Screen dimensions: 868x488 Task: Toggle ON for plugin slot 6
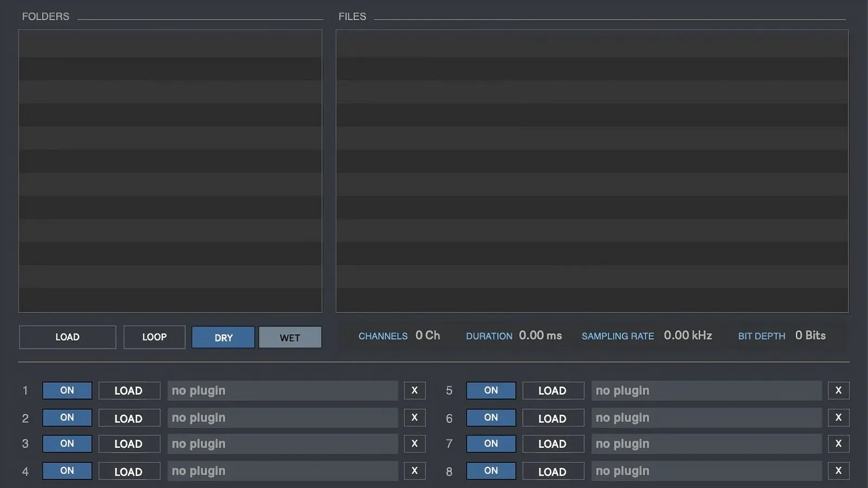pos(491,418)
